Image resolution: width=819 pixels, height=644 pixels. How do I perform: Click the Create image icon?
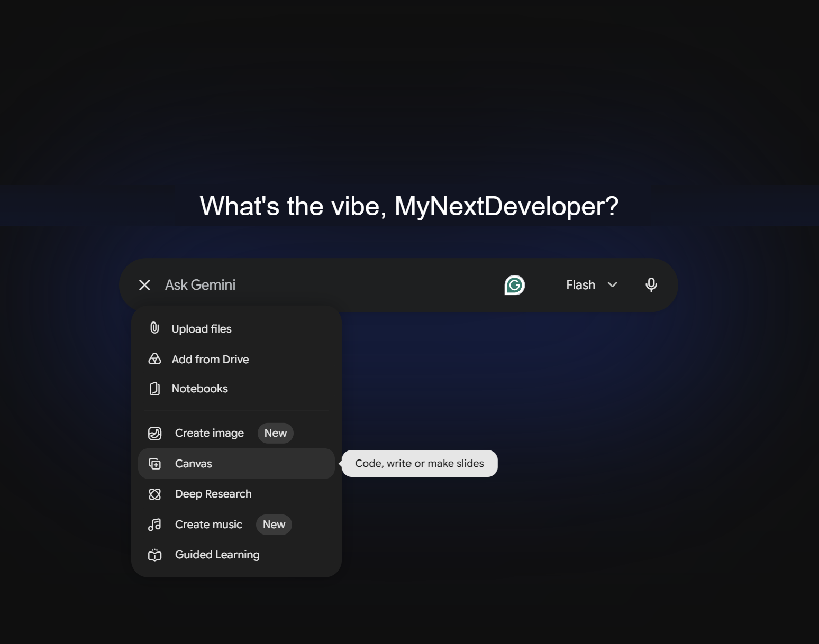(154, 433)
